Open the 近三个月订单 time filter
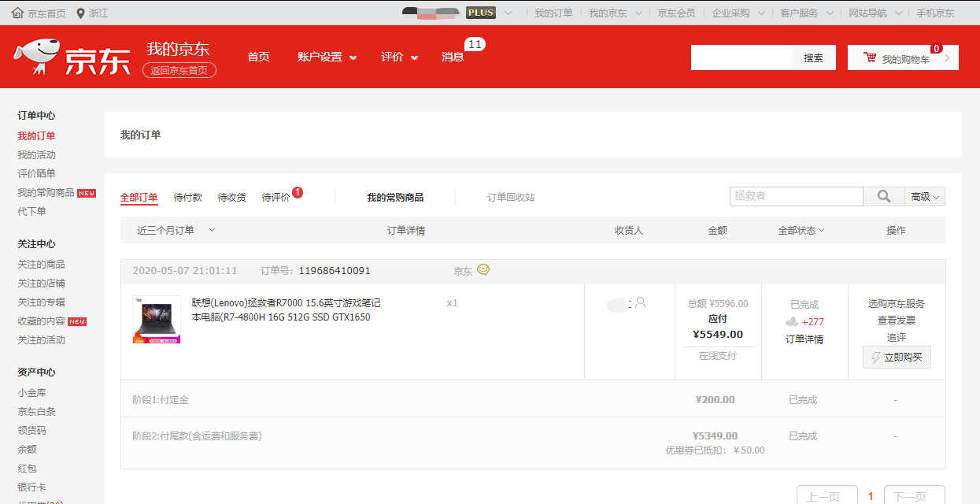The height and width of the screenshot is (504, 980). coord(176,230)
